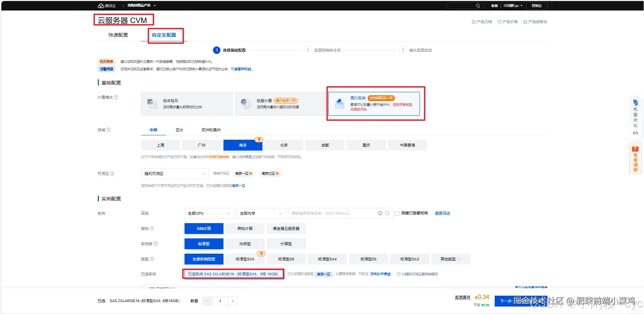Increase quantity with plus button
644x314 pixels.
(x=233, y=301)
